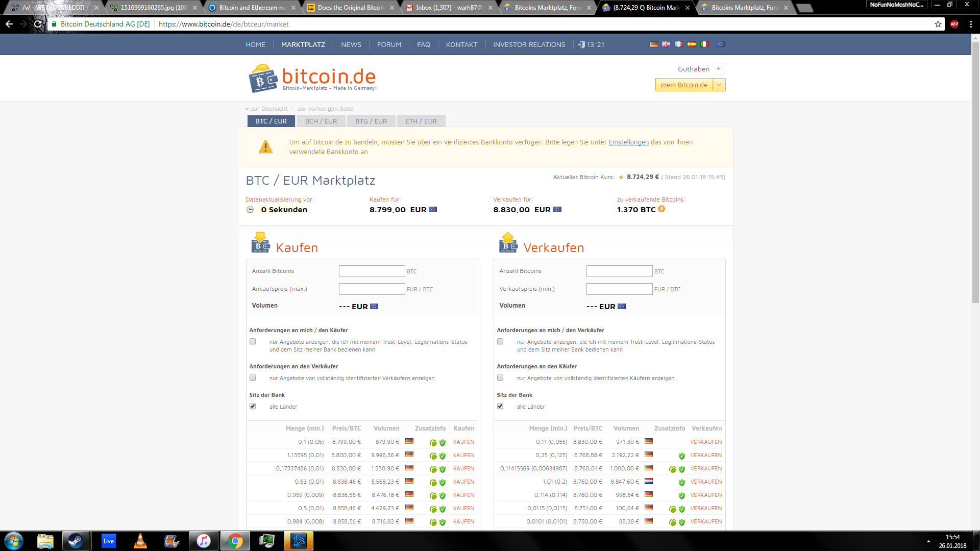Screen dimensions: 980x551
Task: Open the HOME menu item
Action: [x=255, y=45]
